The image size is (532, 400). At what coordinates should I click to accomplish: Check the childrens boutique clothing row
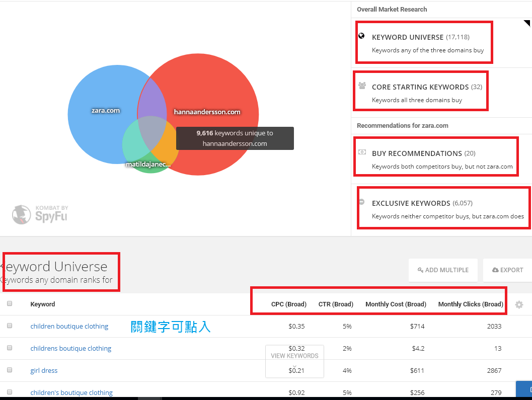tap(10, 348)
